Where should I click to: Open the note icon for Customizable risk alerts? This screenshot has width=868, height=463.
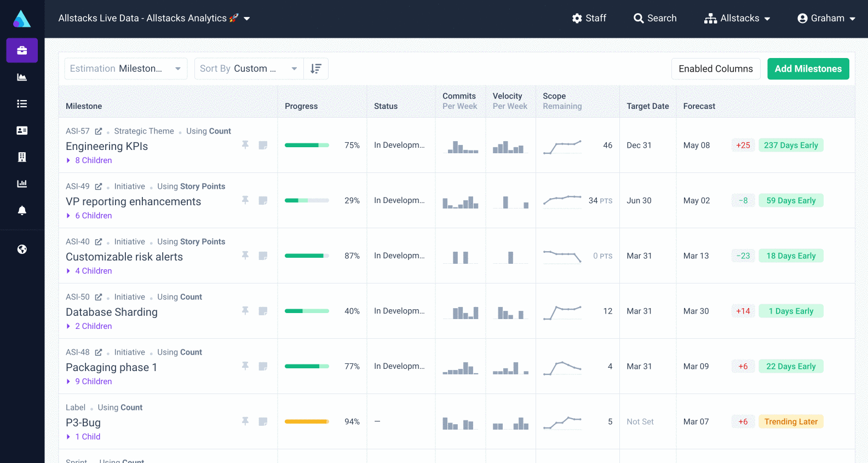click(263, 256)
